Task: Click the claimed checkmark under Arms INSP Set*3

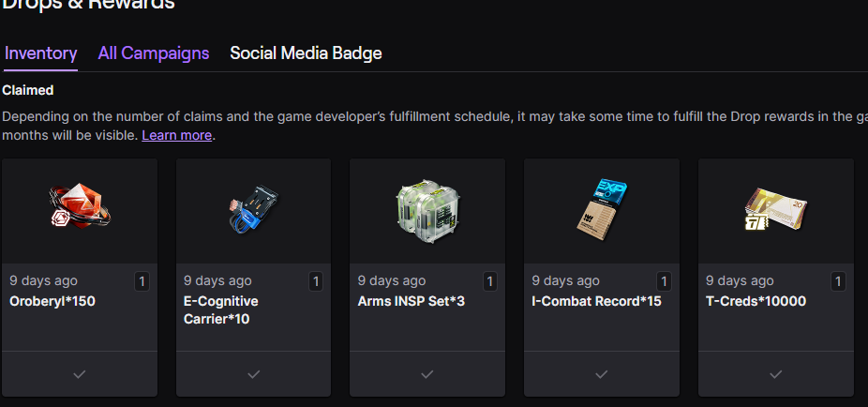Action: [x=427, y=374]
